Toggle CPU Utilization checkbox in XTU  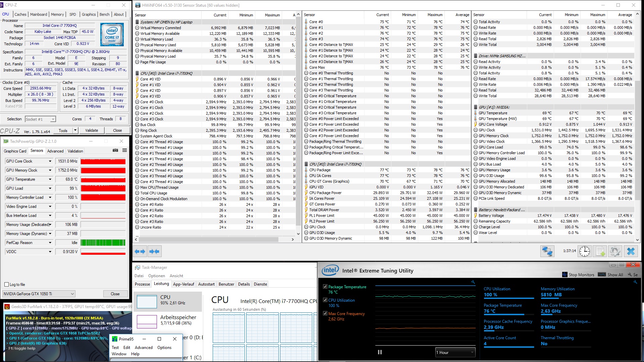(325, 300)
